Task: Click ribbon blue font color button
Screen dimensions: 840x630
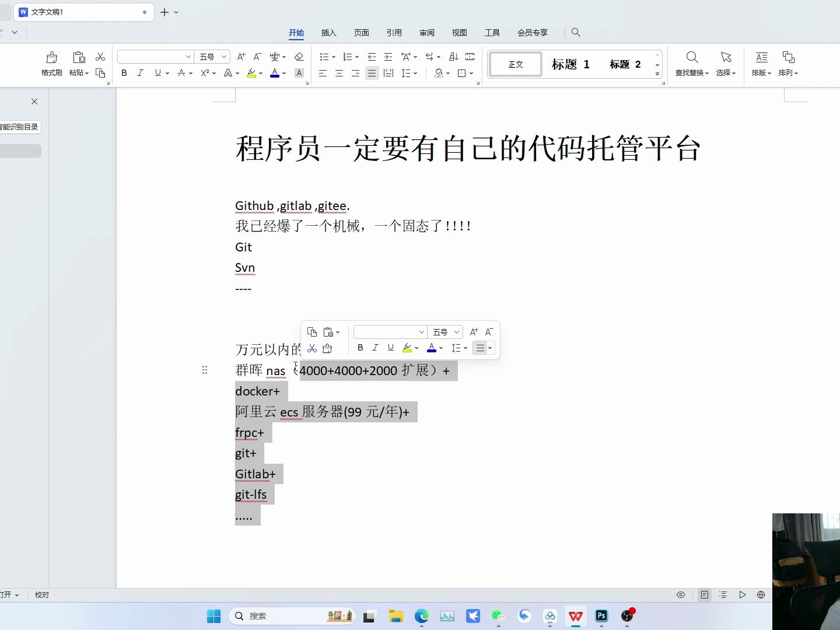Action: (275, 73)
